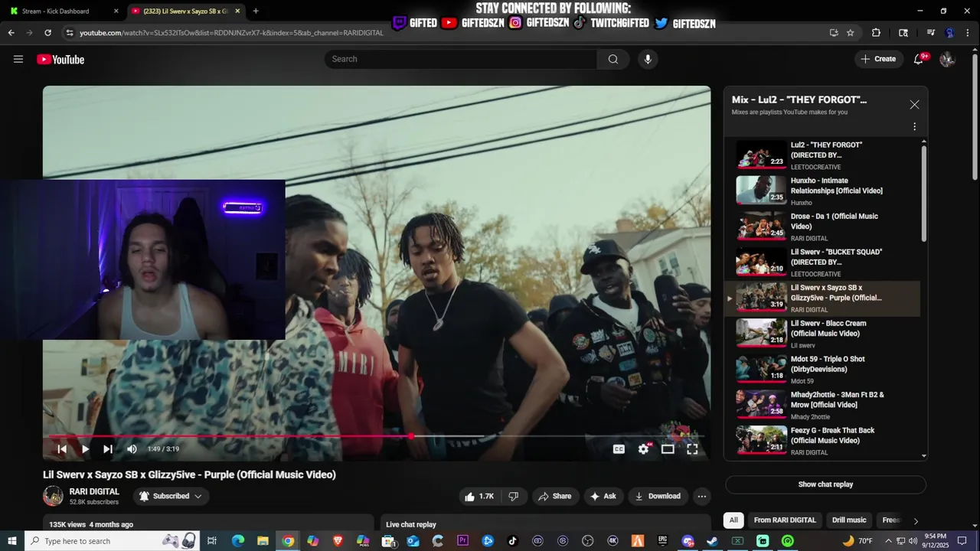980x551 pixels.
Task: Toggle closed captions on the player
Action: [x=619, y=449]
